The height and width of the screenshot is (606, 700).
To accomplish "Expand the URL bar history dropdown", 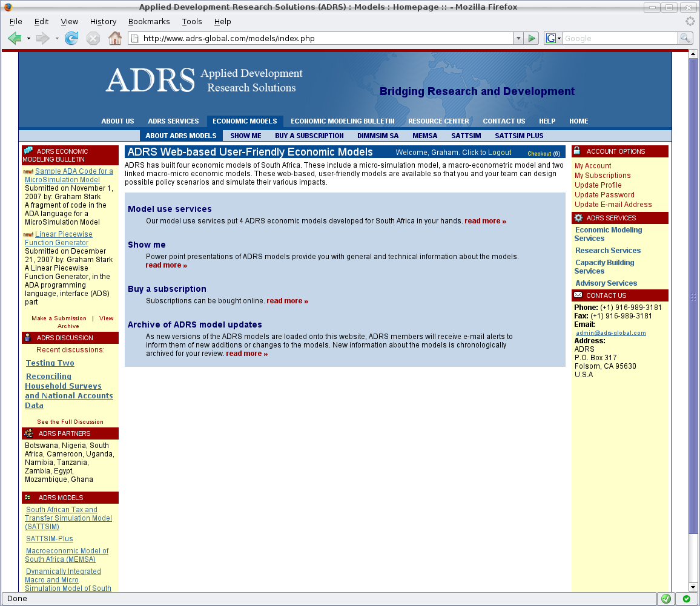I will 518,38.
